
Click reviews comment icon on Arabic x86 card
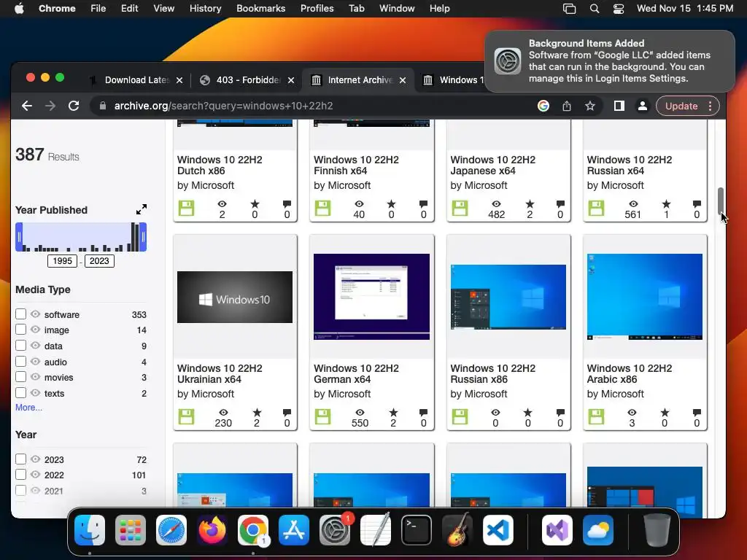[x=697, y=413]
